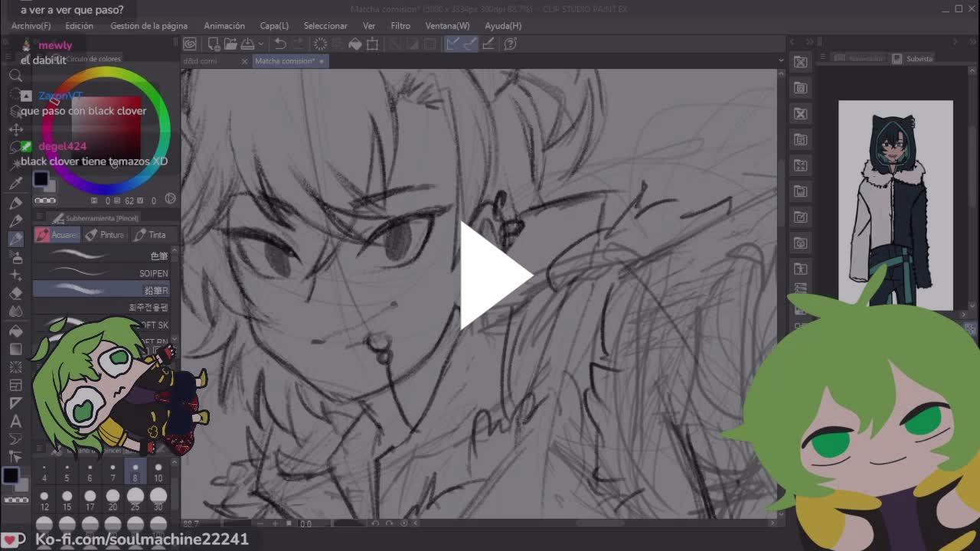The height and width of the screenshot is (551, 980).
Task: Switch to the Pintura brush tab
Action: 105,235
